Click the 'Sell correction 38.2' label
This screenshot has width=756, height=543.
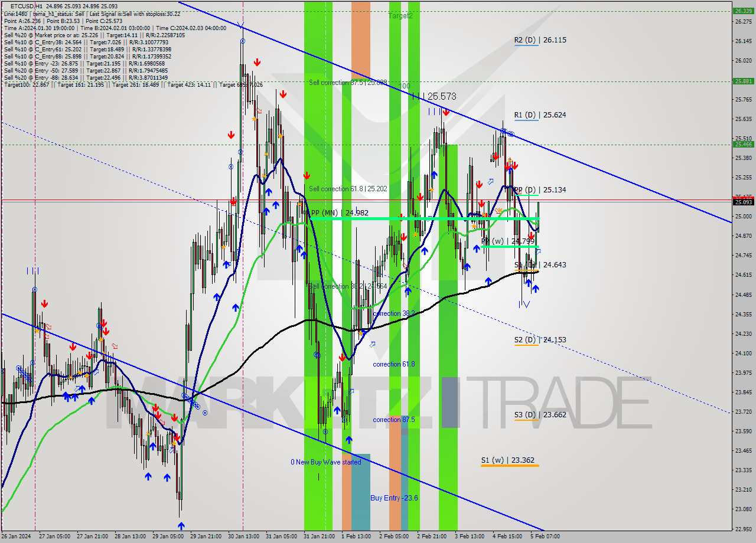click(x=348, y=286)
